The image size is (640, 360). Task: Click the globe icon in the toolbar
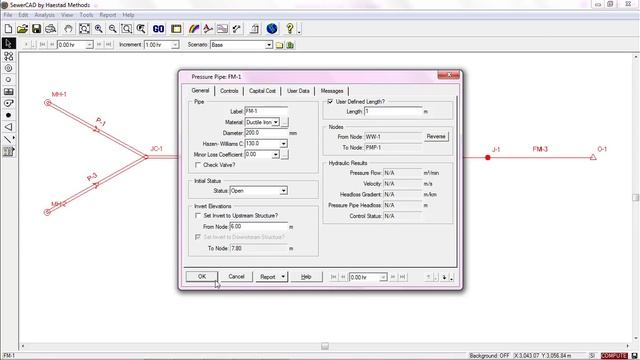272,29
